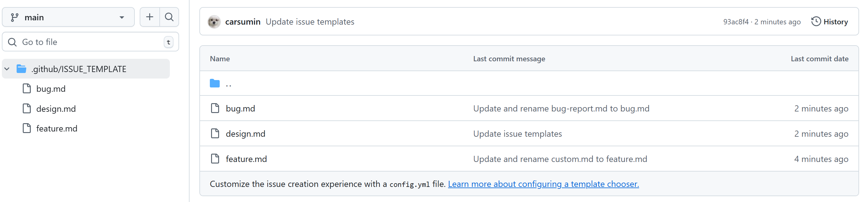Click the History clock icon
The height and width of the screenshot is (202, 868).
pos(816,22)
